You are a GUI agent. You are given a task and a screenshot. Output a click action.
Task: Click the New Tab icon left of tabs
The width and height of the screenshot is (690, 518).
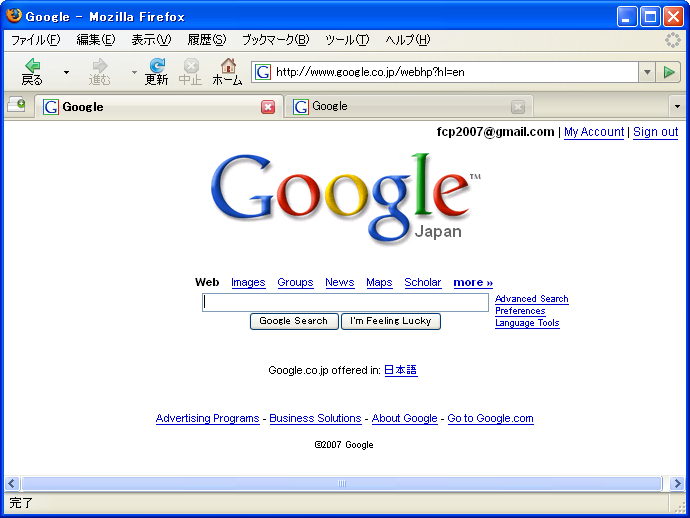coord(17,104)
